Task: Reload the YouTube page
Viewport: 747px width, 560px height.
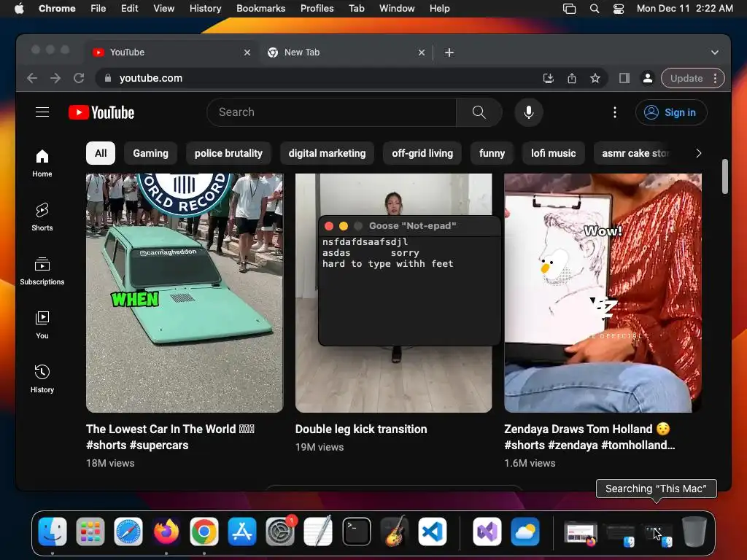Action: [x=79, y=78]
